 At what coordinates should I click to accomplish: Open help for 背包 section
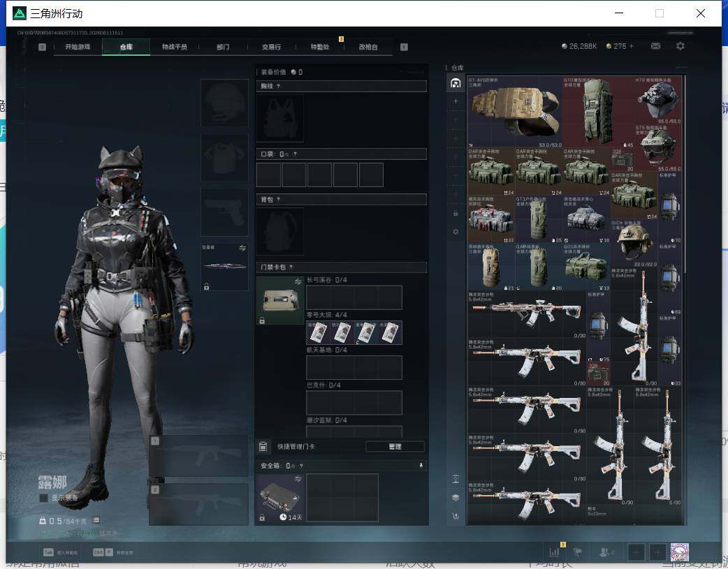pyautogui.click(x=278, y=200)
